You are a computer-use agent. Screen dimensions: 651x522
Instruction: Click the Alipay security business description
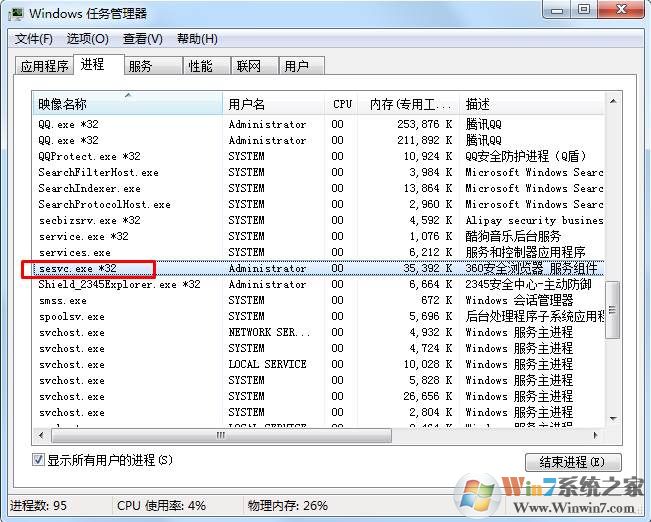coord(534,220)
